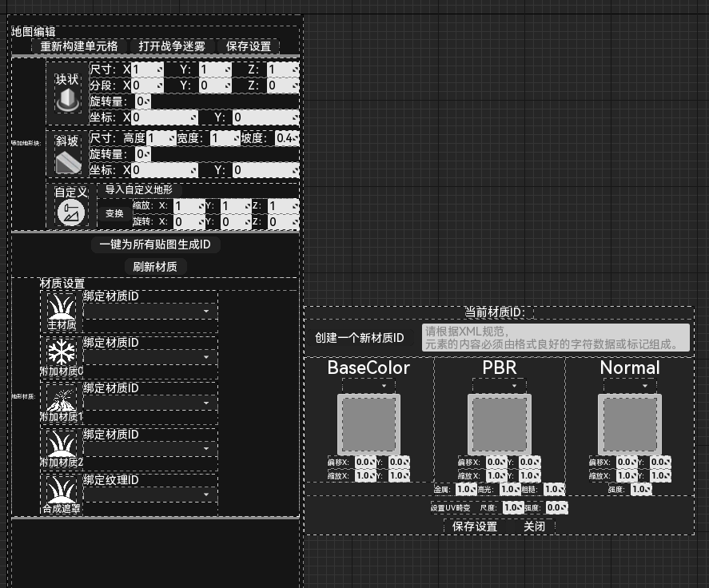Viewport: 709px width, 588px height.
Task: Expand the dropdown below the PBR heading
Action: coord(499,385)
